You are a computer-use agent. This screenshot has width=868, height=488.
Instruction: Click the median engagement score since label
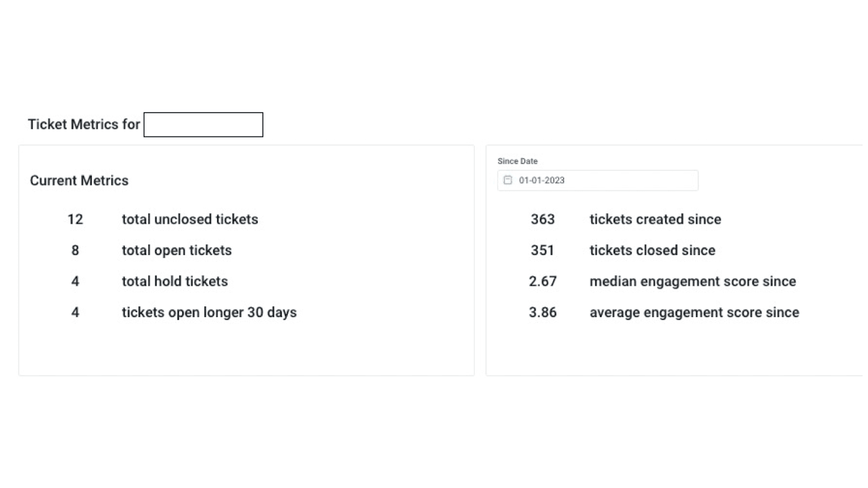(693, 281)
